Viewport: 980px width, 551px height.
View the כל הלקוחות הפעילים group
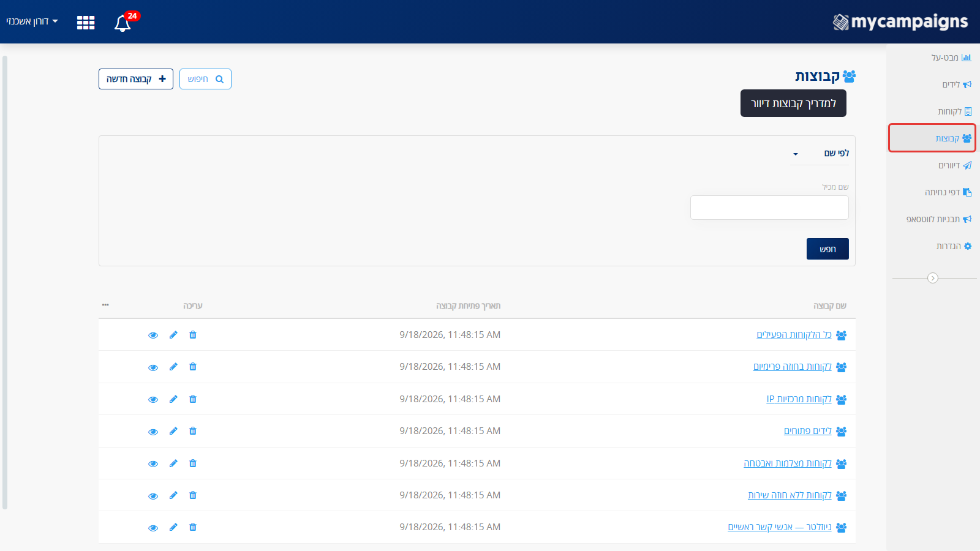[x=153, y=335]
